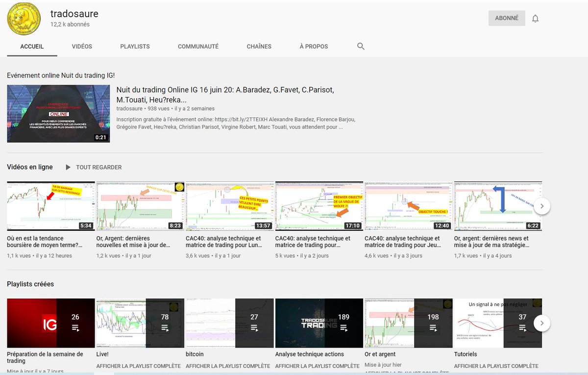Open the Tradosaure Trading thumbnail with 189 videos

319,323
